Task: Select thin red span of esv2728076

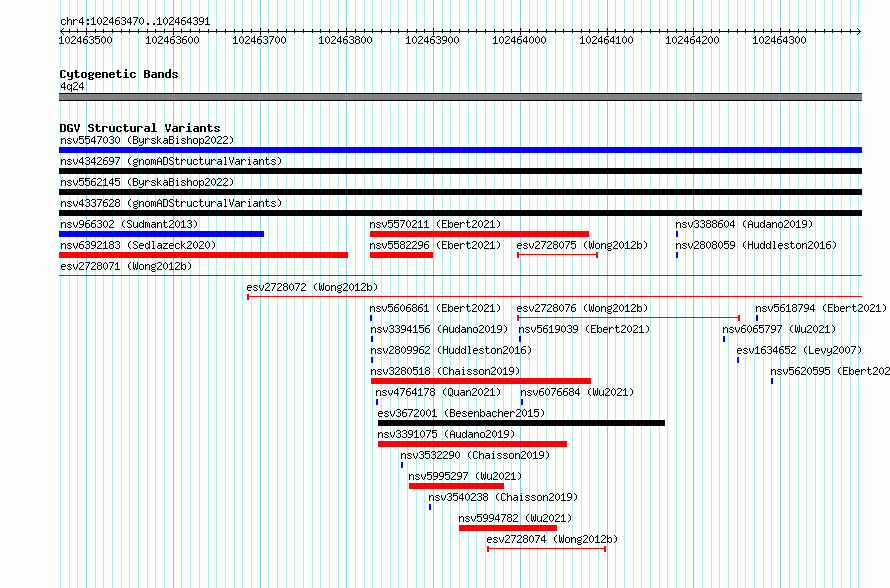Action: 628,318
